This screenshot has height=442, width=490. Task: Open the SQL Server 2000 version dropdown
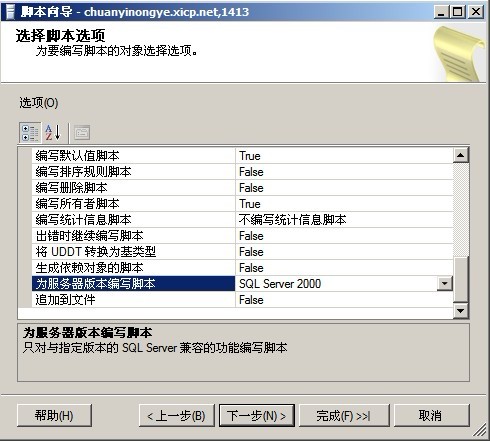445,284
